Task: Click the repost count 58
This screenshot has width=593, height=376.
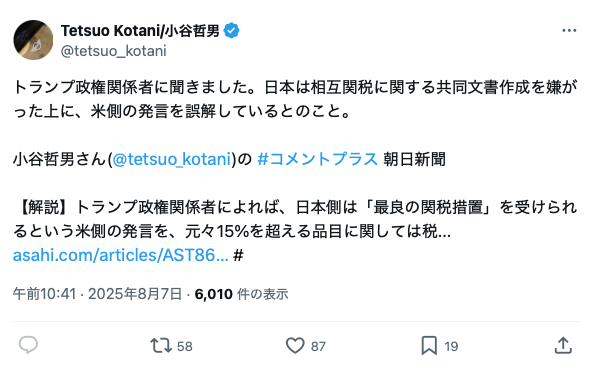Action: click(x=185, y=346)
